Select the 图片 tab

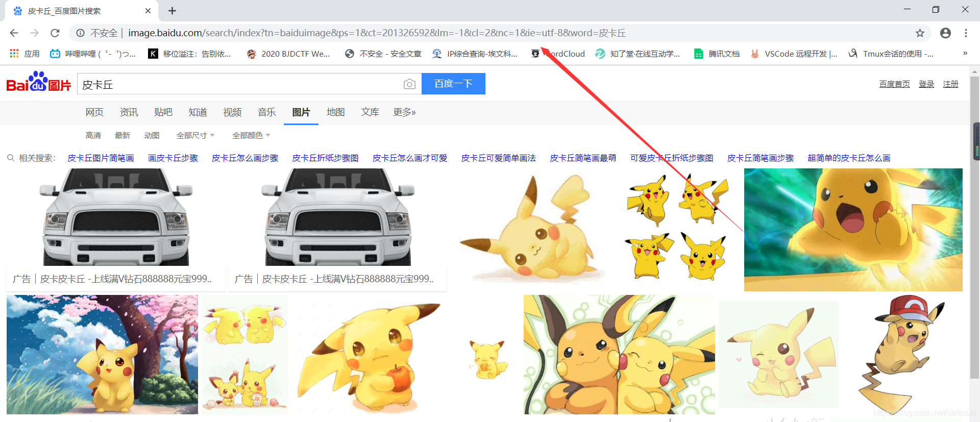coord(301,112)
